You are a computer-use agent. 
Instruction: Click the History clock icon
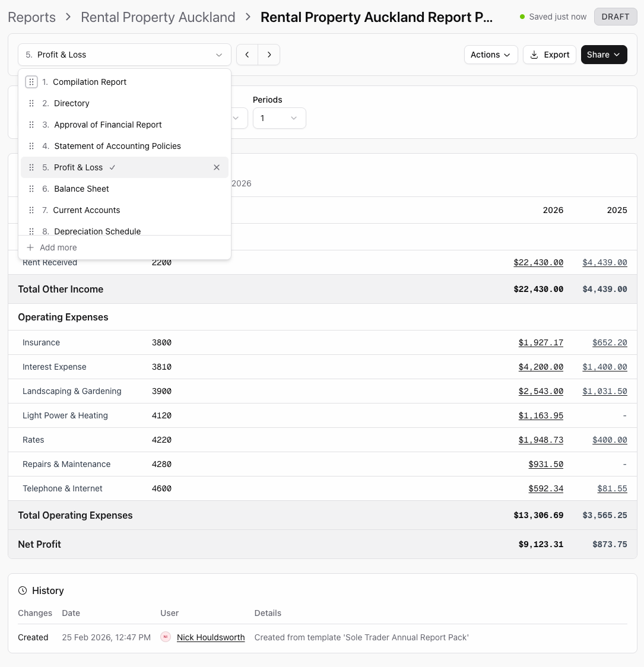click(23, 590)
